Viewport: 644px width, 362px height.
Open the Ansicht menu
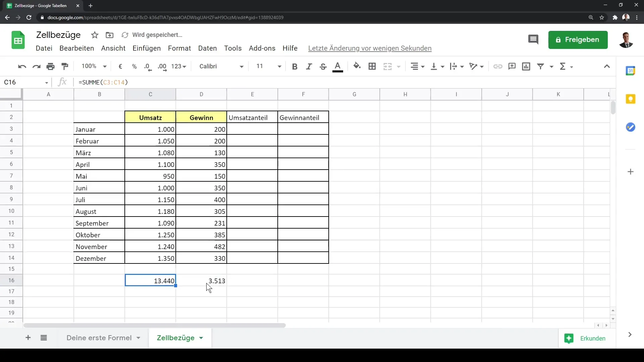(x=113, y=48)
